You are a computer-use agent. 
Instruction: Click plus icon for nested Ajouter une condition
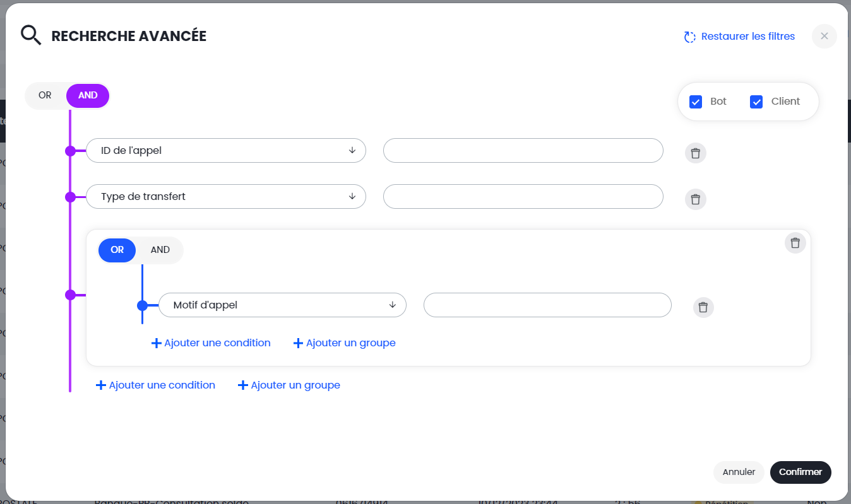(x=157, y=343)
